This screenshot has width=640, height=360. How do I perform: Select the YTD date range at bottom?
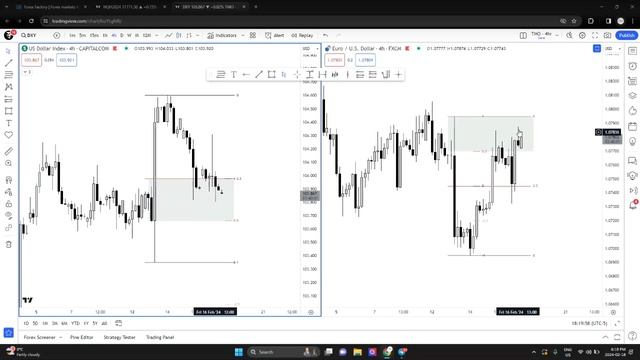76,323
